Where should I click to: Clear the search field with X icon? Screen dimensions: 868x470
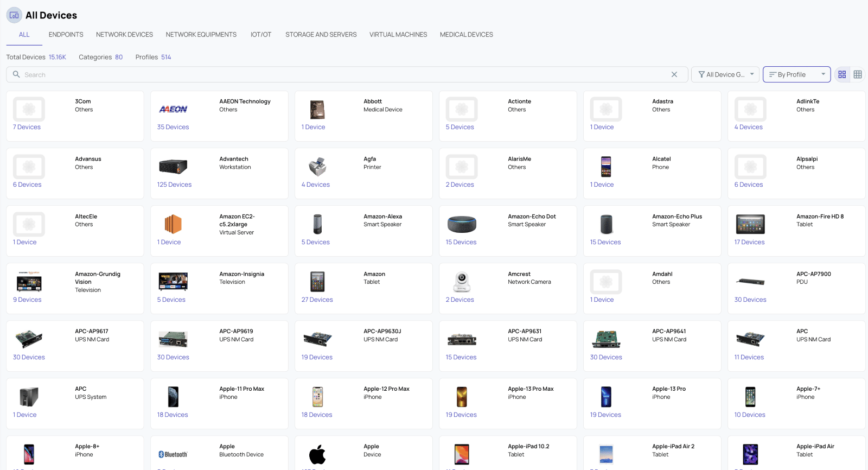(674, 74)
